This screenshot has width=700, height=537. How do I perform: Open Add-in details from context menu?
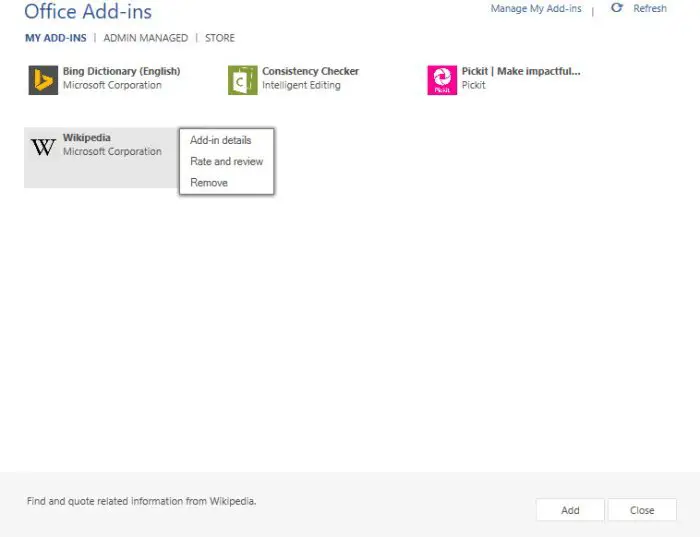221,140
